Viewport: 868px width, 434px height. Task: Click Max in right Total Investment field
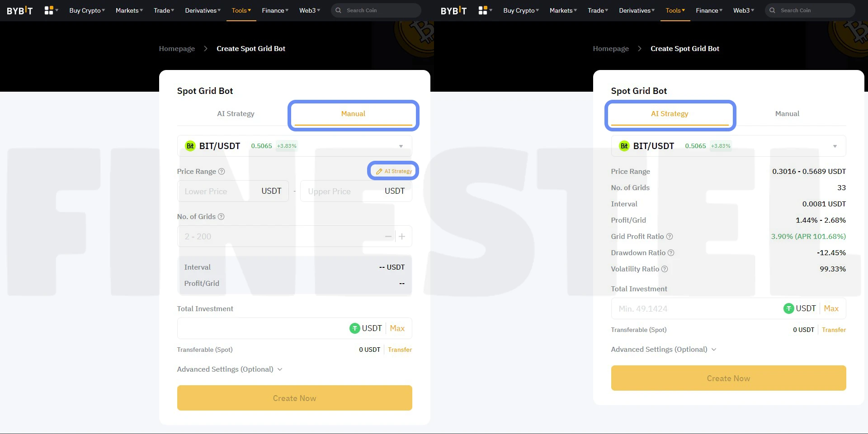pyautogui.click(x=831, y=308)
